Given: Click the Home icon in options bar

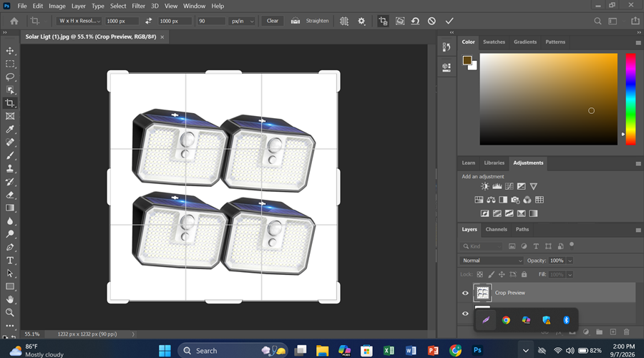Looking at the screenshot, I should click(x=14, y=21).
